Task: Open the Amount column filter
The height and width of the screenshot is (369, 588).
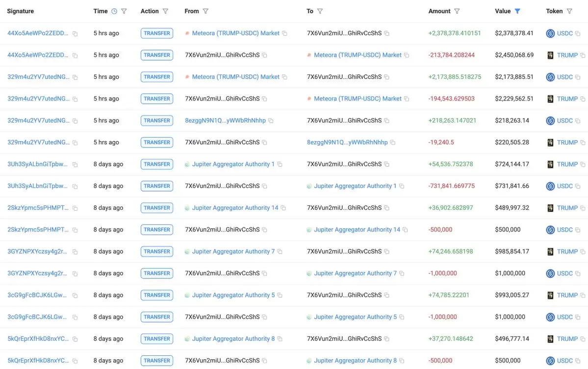Action: pos(457,11)
